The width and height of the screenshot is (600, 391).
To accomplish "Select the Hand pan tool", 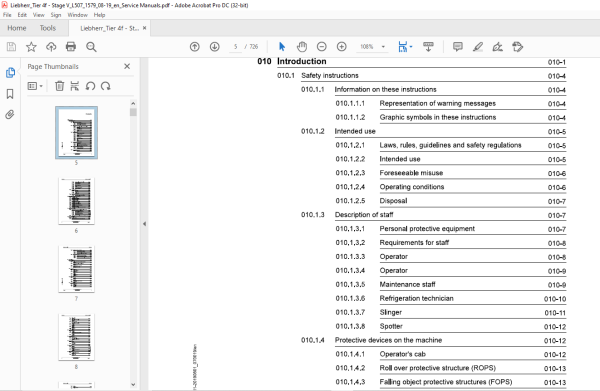I will click(302, 47).
